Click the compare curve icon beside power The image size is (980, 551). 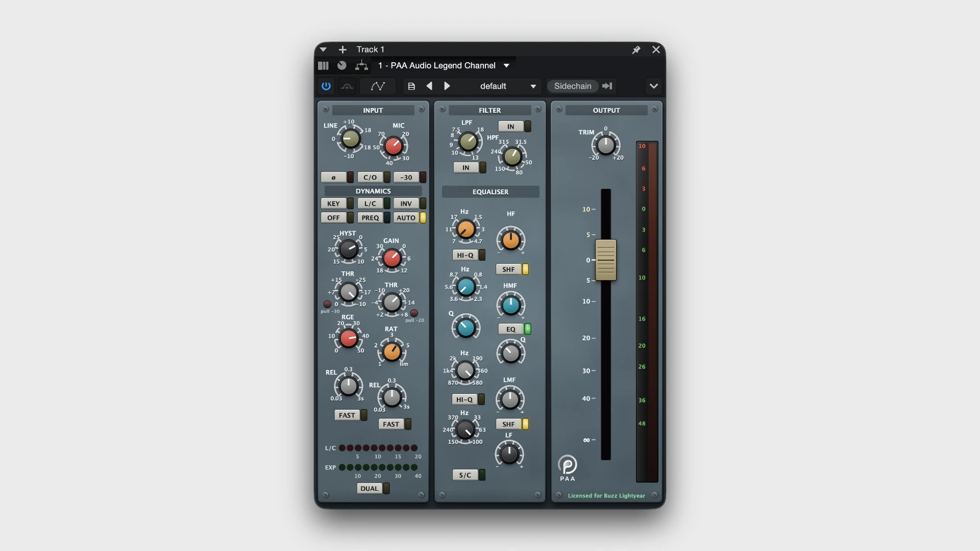pos(347,86)
